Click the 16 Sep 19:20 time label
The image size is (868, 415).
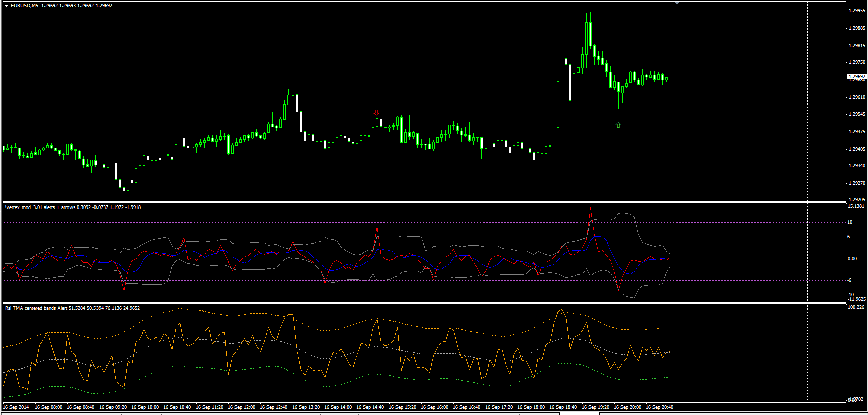click(x=596, y=407)
